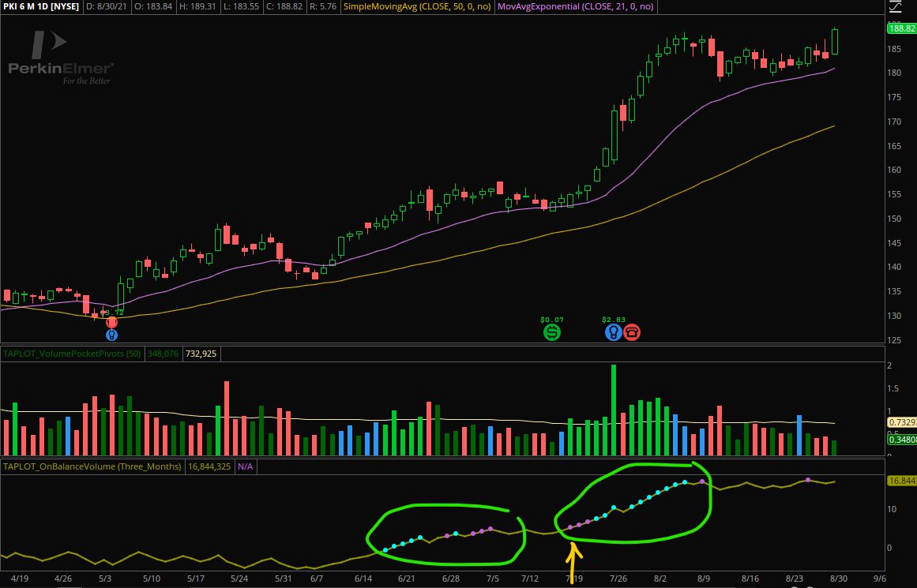
Task: Click the tallest green volume bar near 7/26
Action: click(x=614, y=410)
